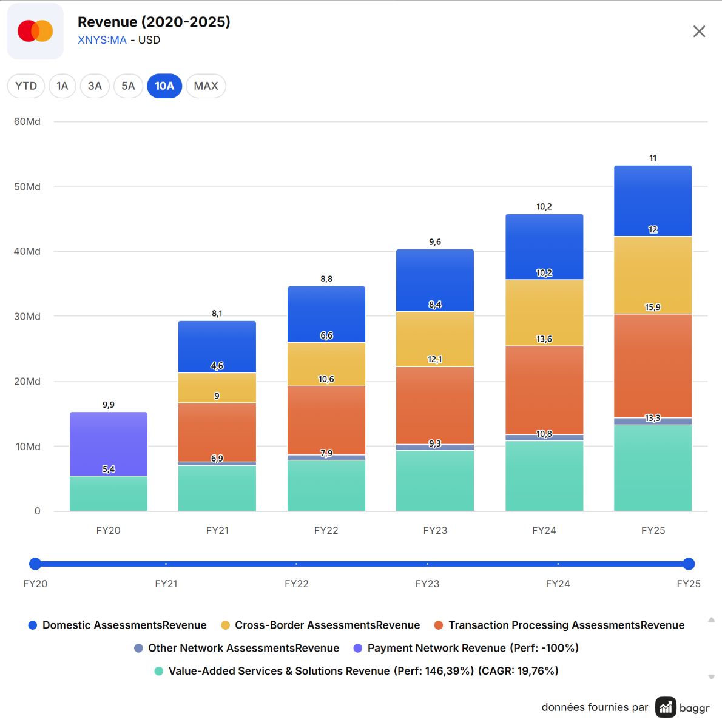Click the FY23 top value label 9,6
Viewport: 722px width, 728px height.
pyautogui.click(x=435, y=242)
